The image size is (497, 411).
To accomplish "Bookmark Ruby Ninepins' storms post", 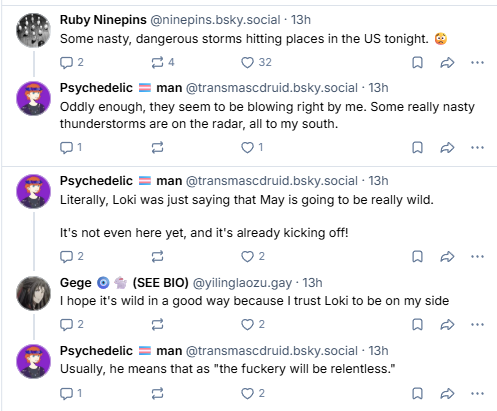I will point(417,63).
